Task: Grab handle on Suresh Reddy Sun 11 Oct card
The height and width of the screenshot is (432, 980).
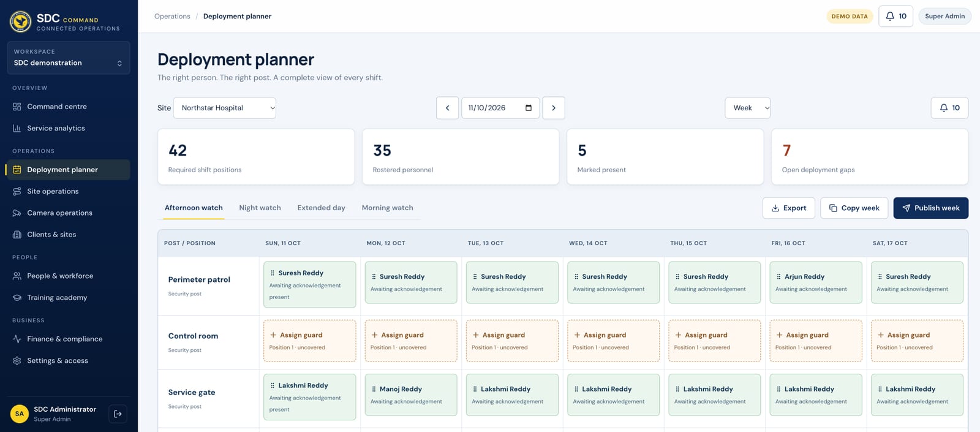Action: point(273,273)
